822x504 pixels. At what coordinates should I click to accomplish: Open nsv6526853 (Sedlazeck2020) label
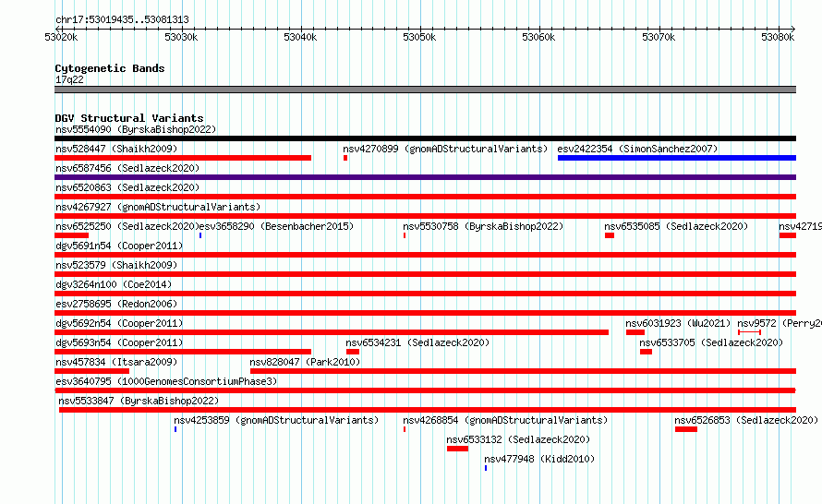pos(746,420)
